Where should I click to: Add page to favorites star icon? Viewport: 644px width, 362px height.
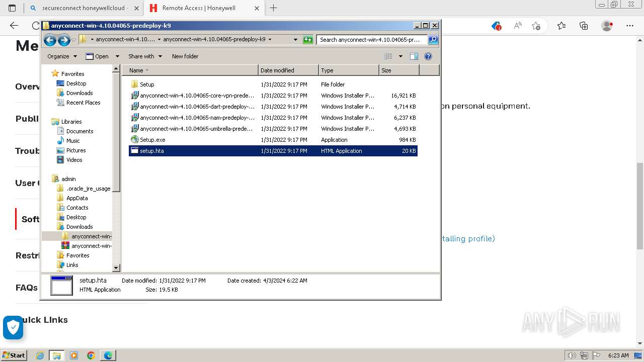pos(536,26)
